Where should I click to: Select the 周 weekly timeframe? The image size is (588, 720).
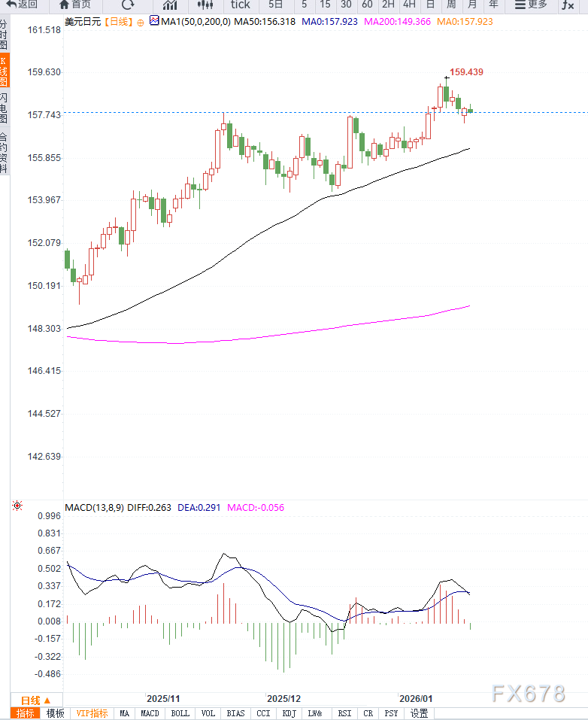point(451,5)
